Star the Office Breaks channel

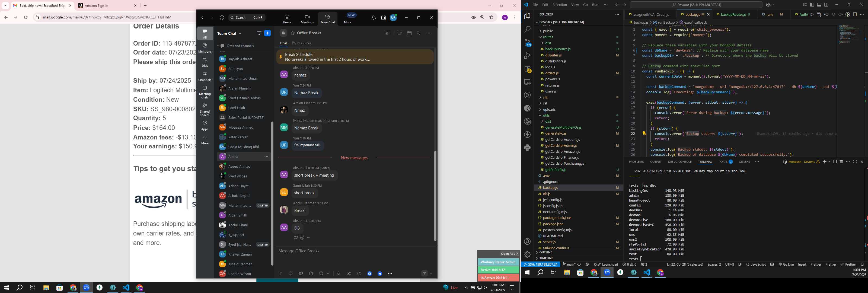point(292,33)
